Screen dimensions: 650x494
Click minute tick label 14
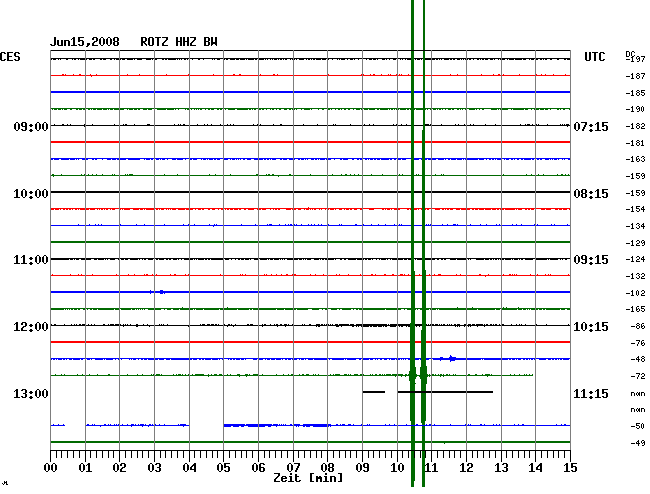[536, 468]
